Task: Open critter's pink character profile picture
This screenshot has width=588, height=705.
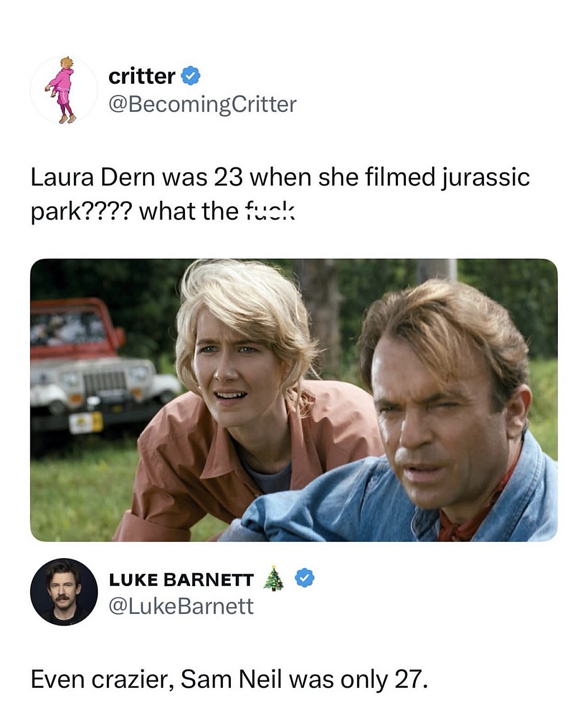Action: pyautogui.click(x=63, y=89)
